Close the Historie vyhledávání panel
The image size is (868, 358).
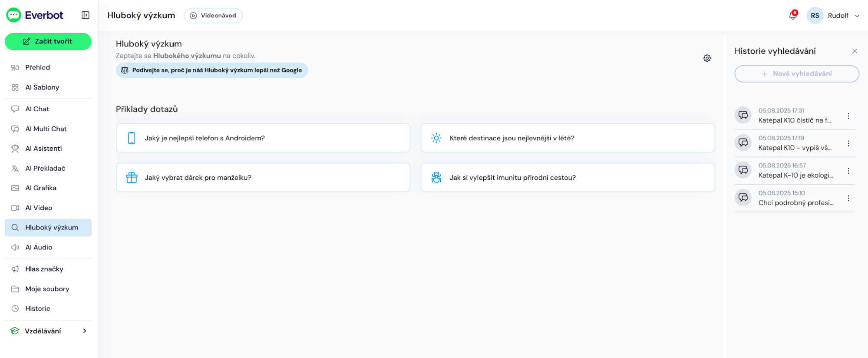click(854, 51)
